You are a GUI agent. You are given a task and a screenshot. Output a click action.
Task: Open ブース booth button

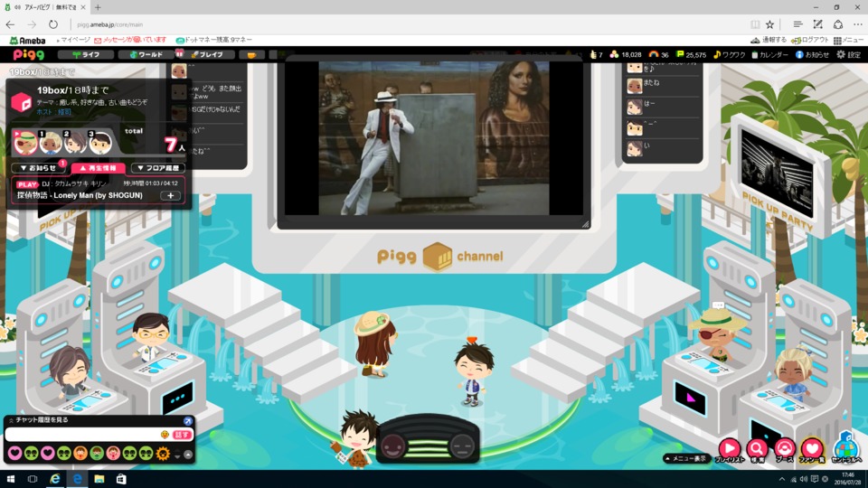click(x=785, y=450)
